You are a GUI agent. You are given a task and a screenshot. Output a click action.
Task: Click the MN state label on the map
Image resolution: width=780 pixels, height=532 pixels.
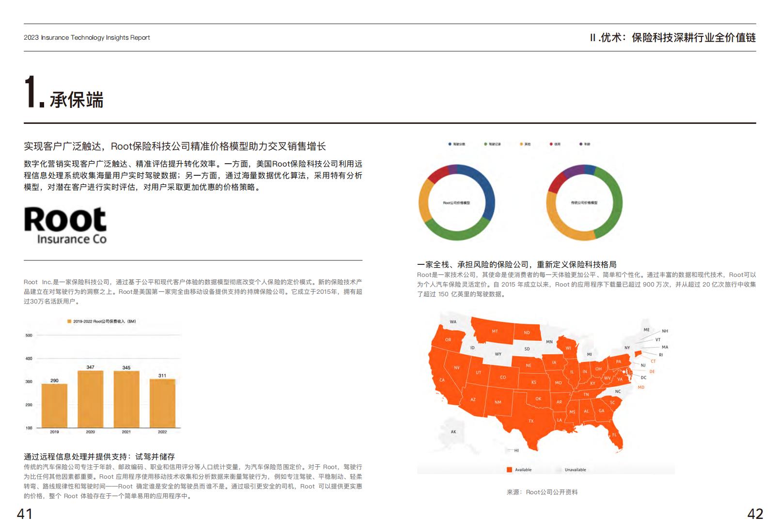point(549,342)
